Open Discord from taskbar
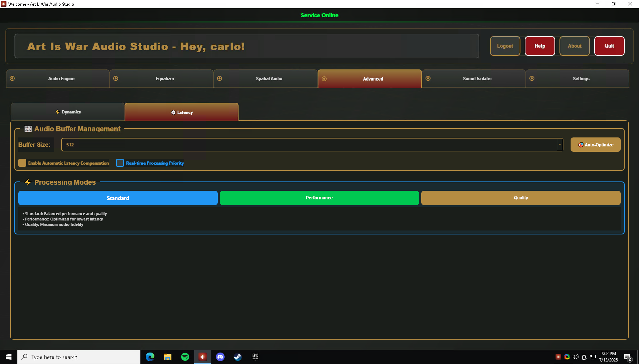 220,357
